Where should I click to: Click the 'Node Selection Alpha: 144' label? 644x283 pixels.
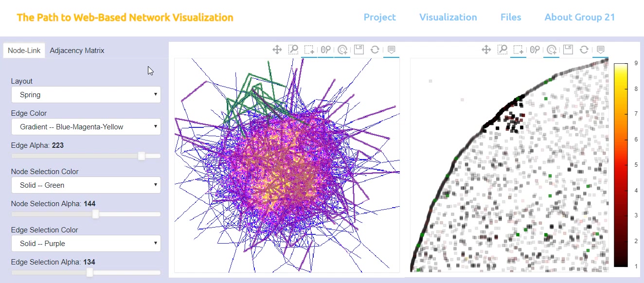(x=53, y=204)
